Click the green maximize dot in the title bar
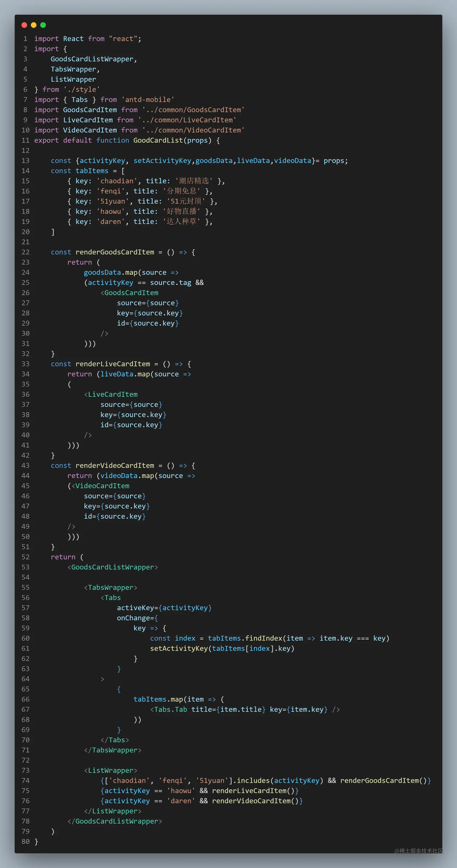 point(43,25)
